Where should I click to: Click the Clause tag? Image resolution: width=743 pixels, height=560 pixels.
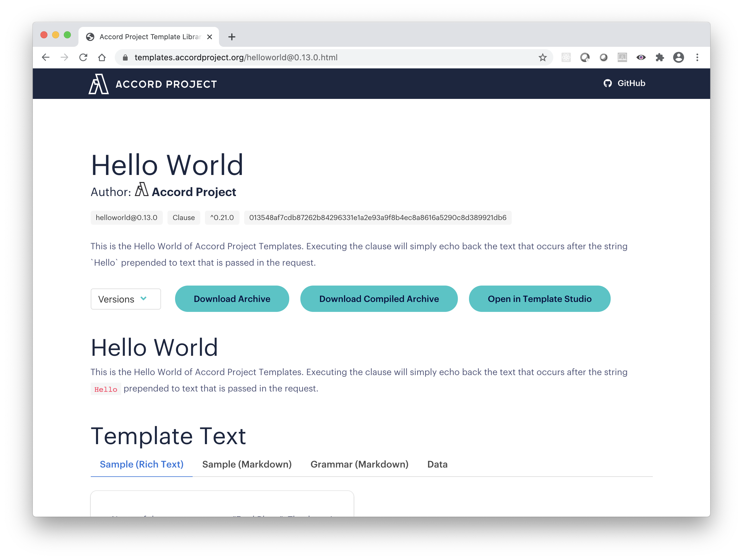184,218
